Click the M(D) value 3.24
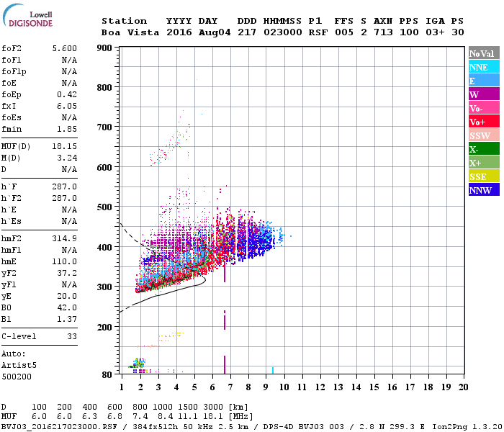Viewport: 504px width, 432px height. click(x=67, y=158)
